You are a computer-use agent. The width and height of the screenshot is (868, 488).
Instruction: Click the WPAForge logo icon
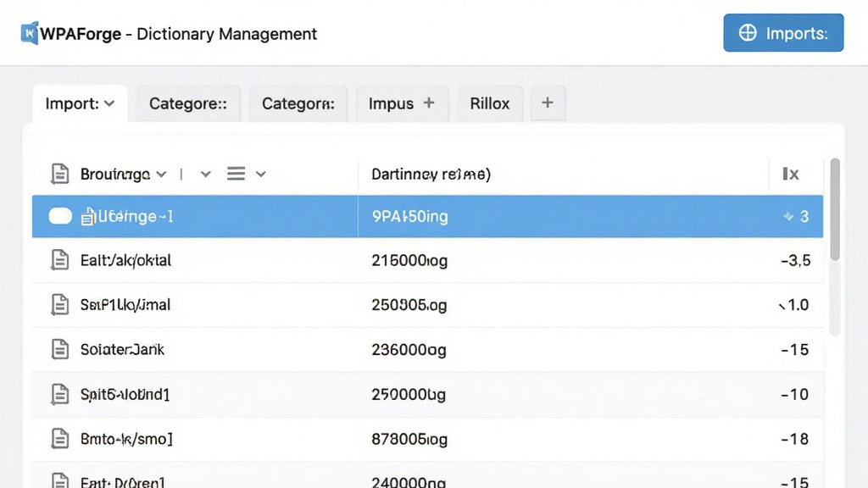[30, 33]
